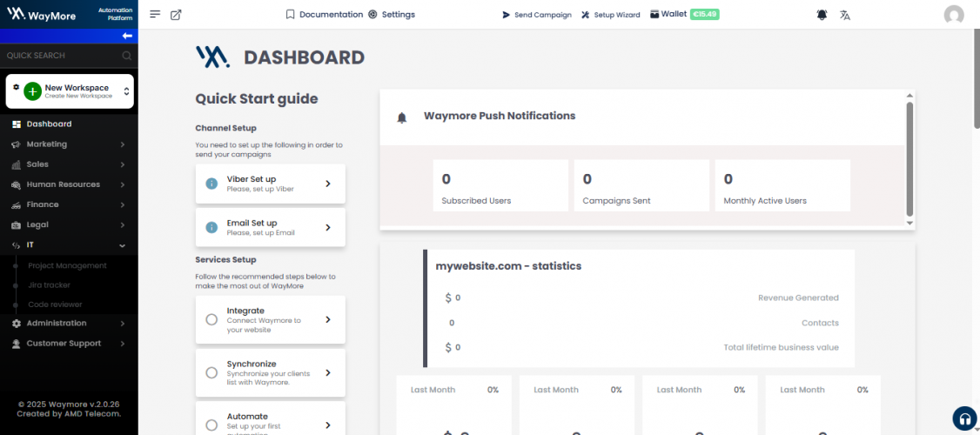Click the Setup Wizard tools icon
Viewport: 980px width, 435px height.
tap(586, 15)
